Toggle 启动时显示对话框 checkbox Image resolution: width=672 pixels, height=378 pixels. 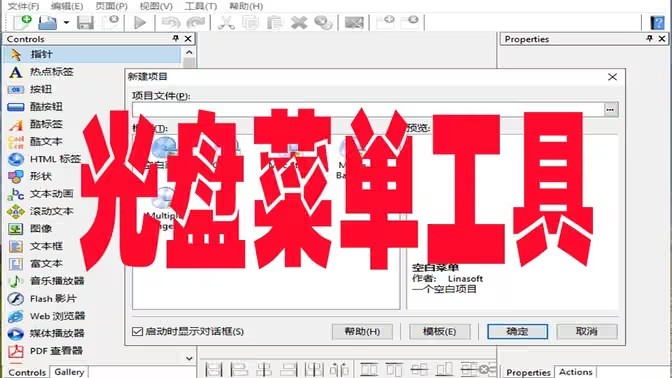pos(137,331)
